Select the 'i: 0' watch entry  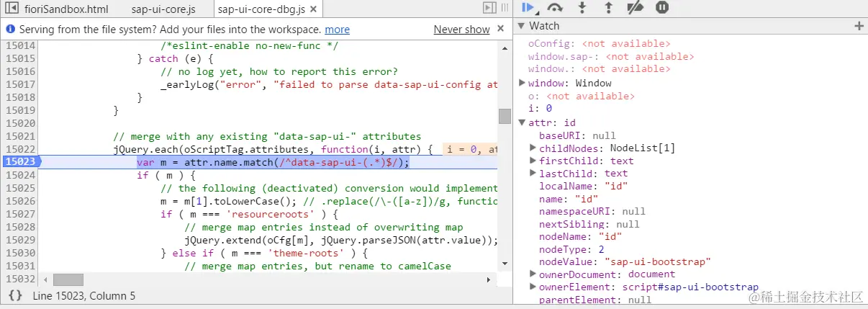tap(540, 109)
